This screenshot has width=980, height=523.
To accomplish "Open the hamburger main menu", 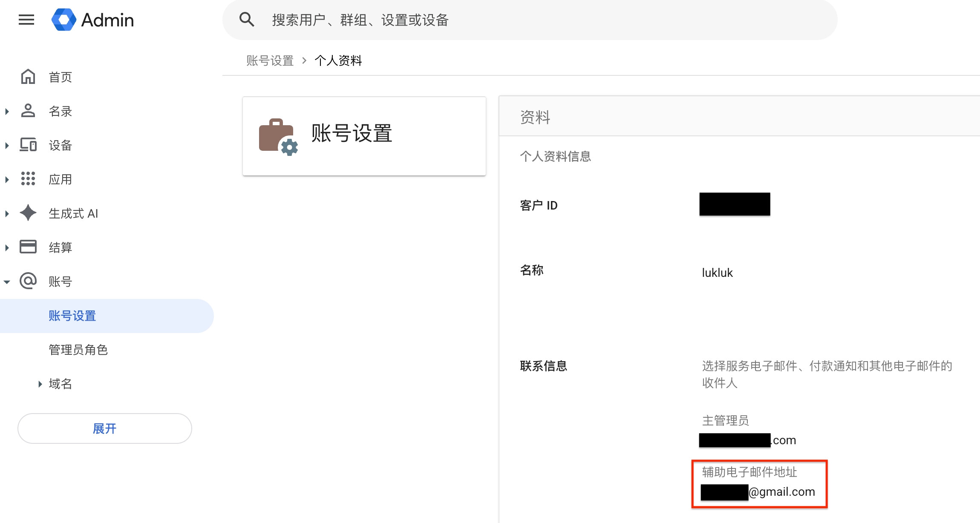I will [26, 20].
